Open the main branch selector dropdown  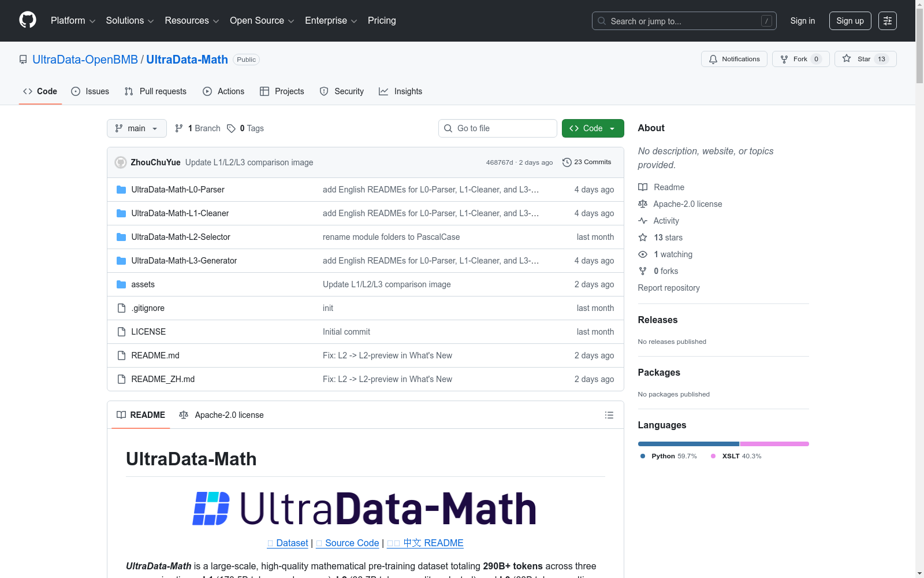pos(137,128)
